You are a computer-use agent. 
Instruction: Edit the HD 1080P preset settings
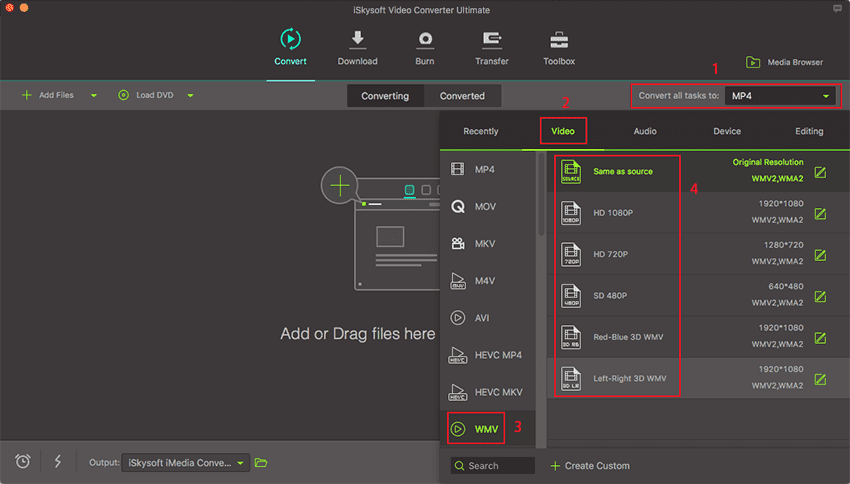(820, 213)
